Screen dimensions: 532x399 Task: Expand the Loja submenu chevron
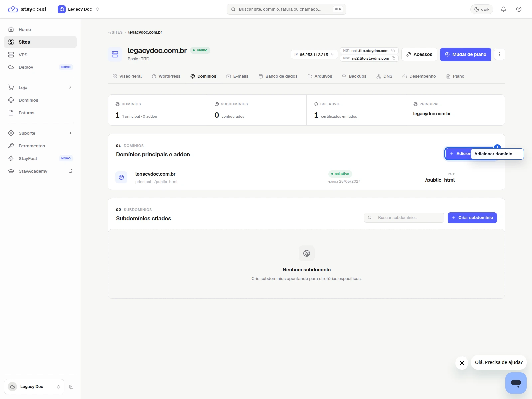70,87
